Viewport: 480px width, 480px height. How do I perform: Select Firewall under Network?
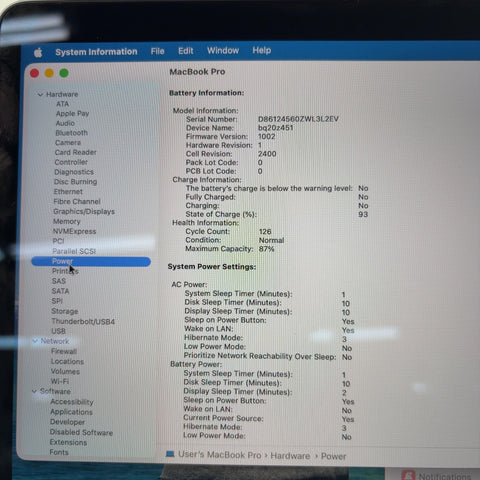coord(64,351)
